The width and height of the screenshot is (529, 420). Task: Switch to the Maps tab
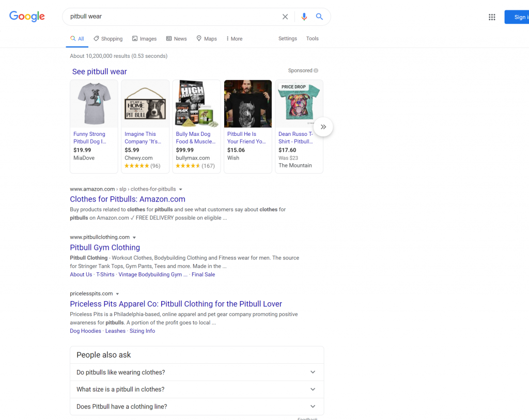pyautogui.click(x=207, y=39)
